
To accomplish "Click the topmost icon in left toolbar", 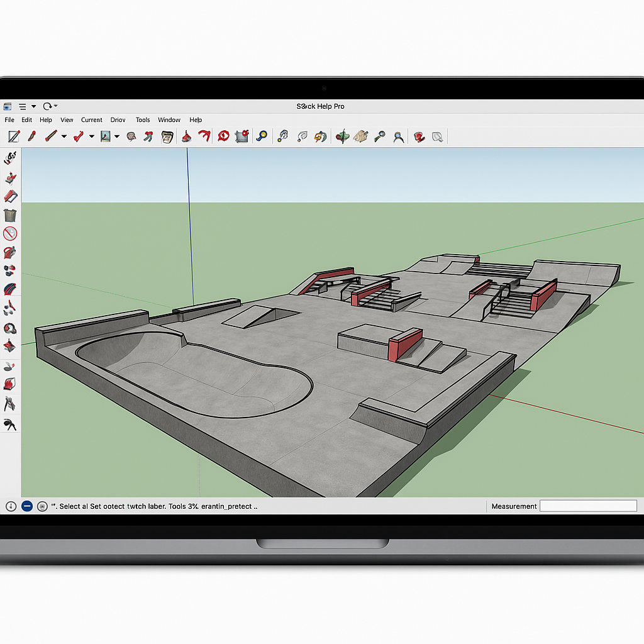I will tap(10, 158).
